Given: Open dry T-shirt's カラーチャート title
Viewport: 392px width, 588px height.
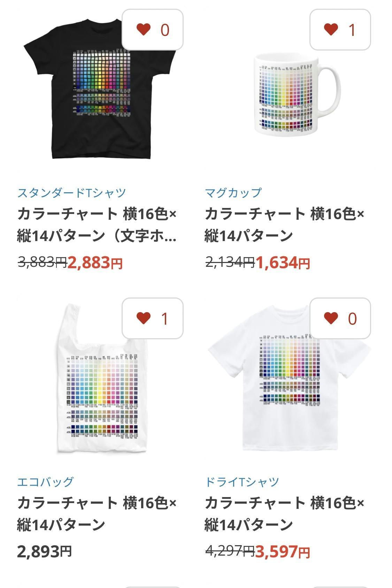Looking at the screenshot, I should click(284, 514).
